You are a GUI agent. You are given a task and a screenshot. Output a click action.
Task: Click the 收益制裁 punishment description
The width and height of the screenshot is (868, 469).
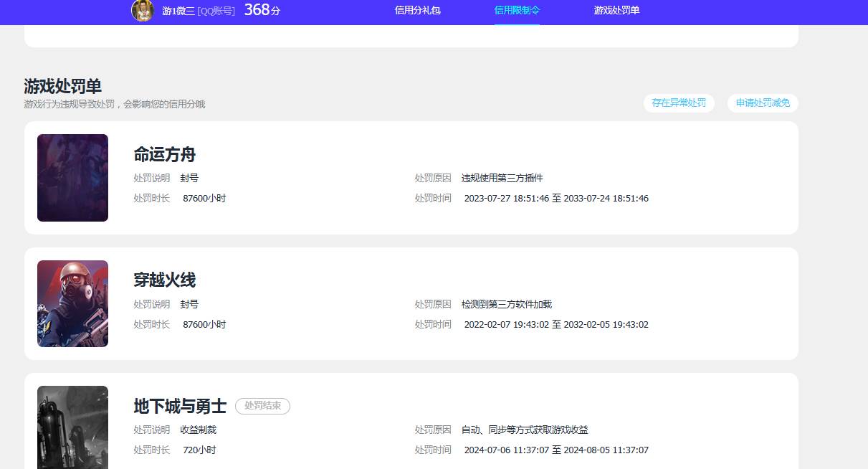[198, 430]
